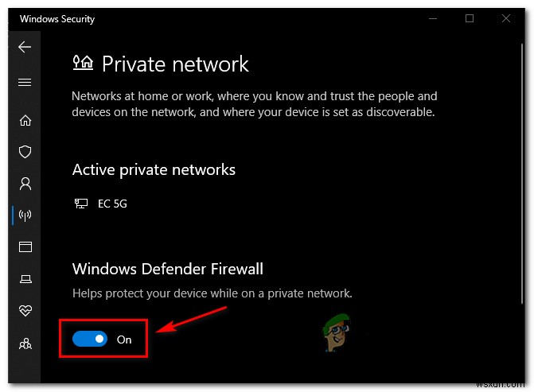This screenshot has height=392, width=534.
Task: Select Firewall & network protection sidebar icon
Action: point(25,215)
